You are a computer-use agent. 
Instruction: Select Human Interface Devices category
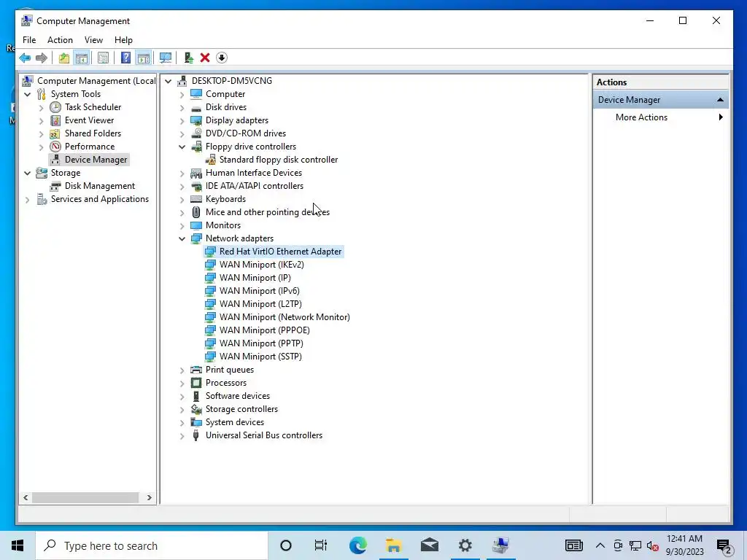pyautogui.click(x=253, y=173)
